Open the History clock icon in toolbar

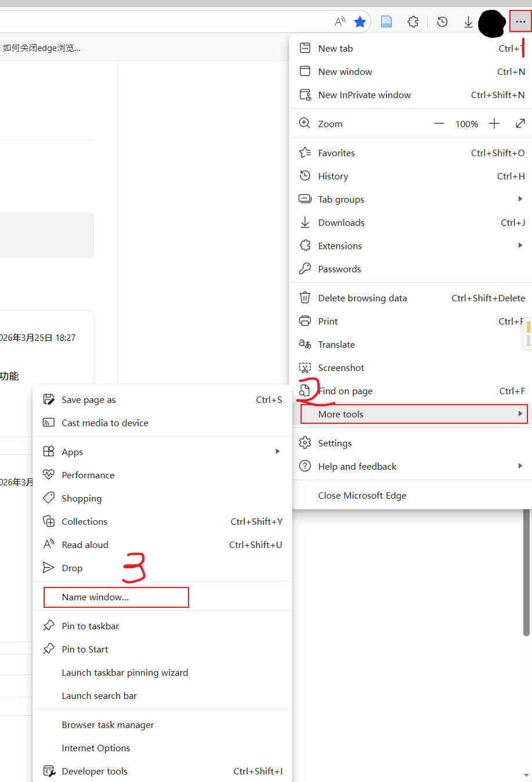pos(442,22)
